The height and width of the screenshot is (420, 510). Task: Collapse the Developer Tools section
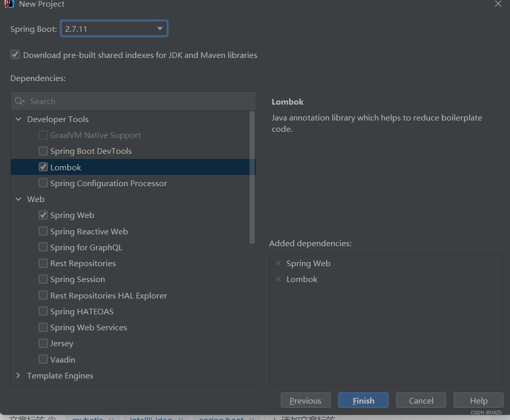pos(18,118)
